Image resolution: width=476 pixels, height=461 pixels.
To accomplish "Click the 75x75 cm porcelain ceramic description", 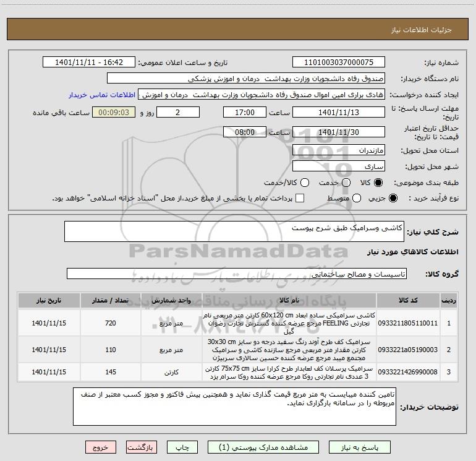I will coord(289,373).
